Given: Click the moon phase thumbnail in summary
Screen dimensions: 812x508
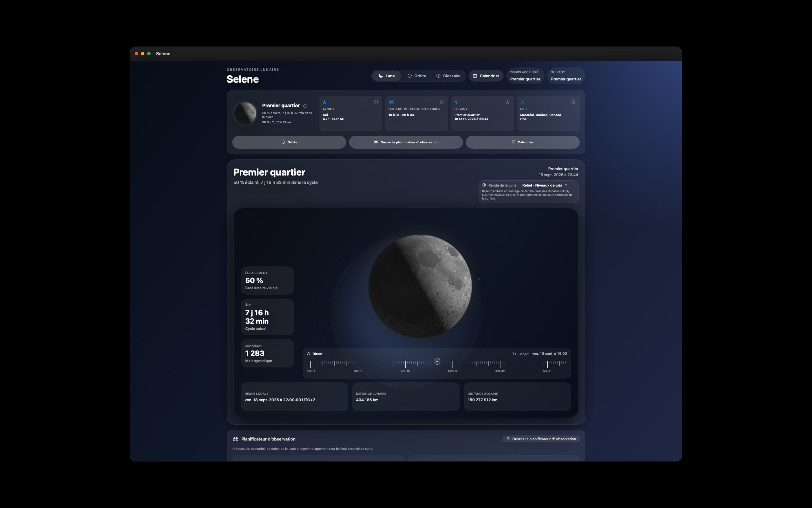Looking at the screenshot, I should click(x=245, y=113).
